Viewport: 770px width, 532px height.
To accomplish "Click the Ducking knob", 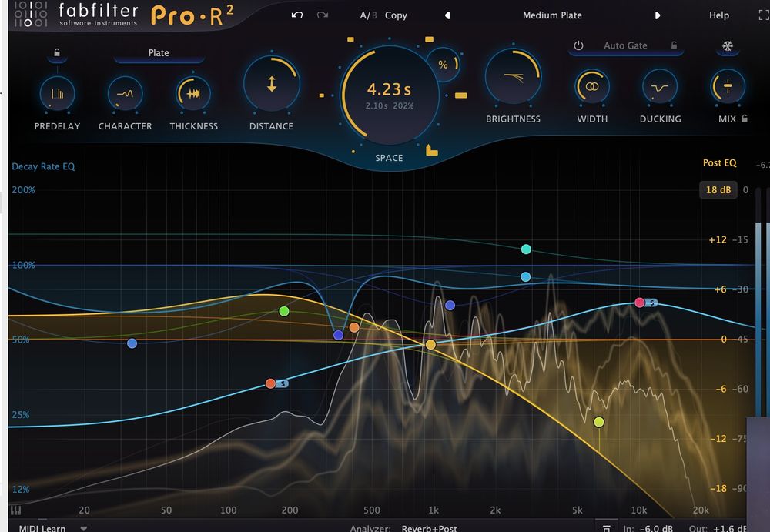I will point(660,86).
